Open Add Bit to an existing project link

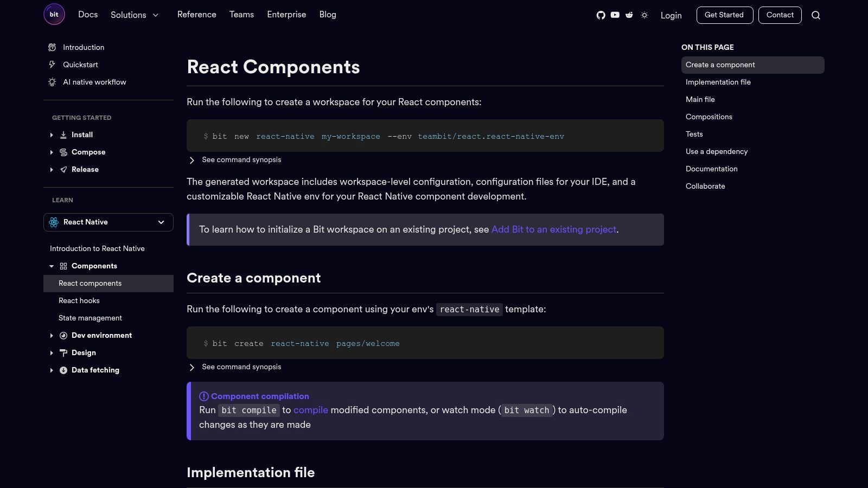coord(553,229)
